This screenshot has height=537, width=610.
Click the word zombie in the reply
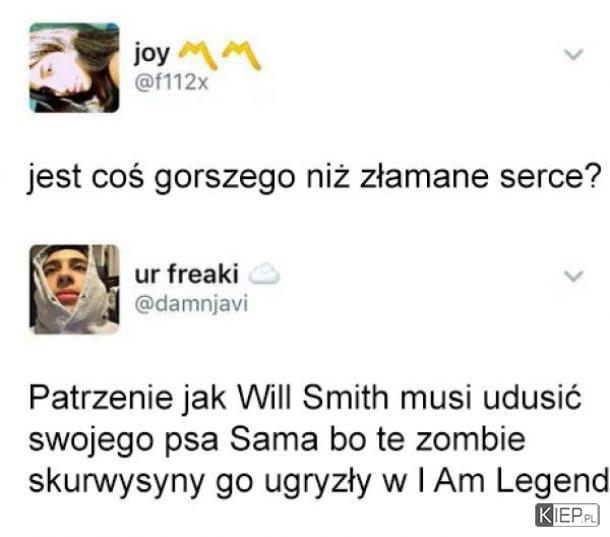[470, 440]
